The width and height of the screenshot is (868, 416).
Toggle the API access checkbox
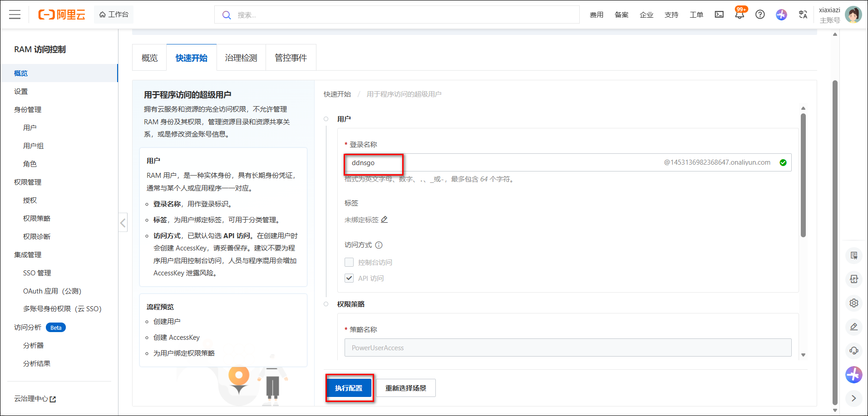point(349,278)
